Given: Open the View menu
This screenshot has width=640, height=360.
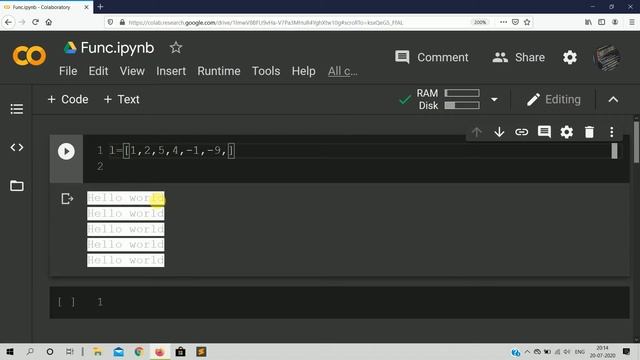Looking at the screenshot, I should [x=132, y=71].
